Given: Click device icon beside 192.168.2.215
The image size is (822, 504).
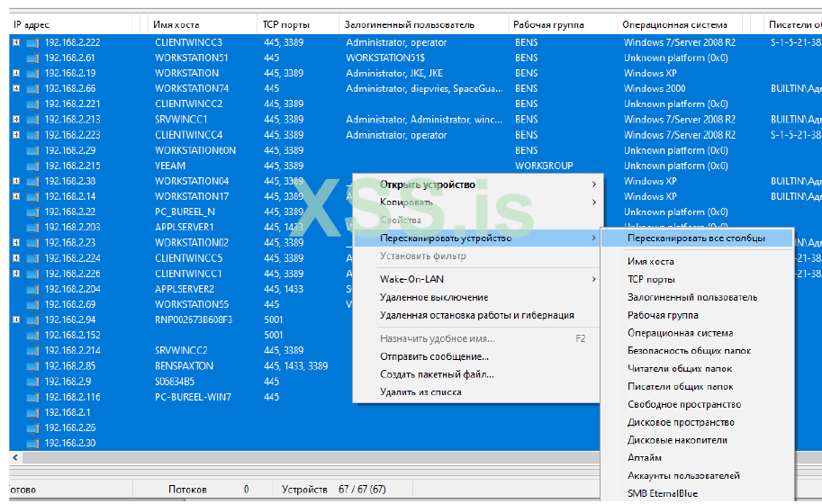Looking at the screenshot, I should 32,166.
